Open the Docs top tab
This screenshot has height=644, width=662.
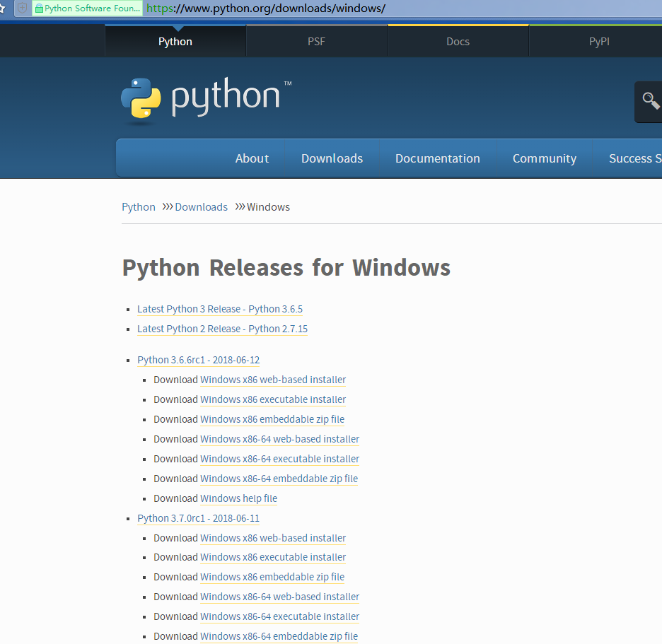coord(458,42)
